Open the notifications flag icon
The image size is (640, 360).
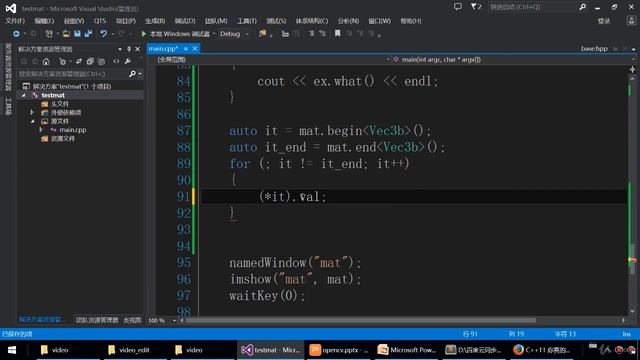tap(476, 7)
